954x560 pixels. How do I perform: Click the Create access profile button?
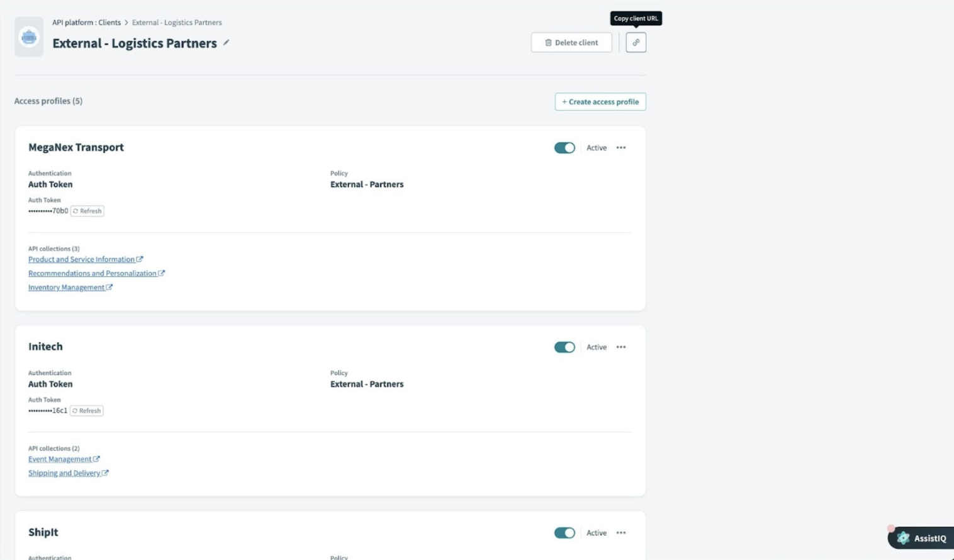coord(599,101)
